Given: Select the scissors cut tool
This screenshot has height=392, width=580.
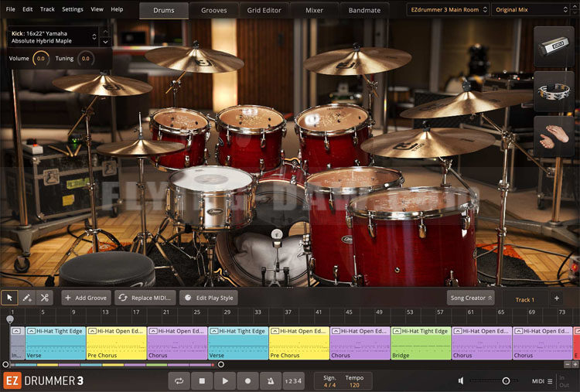Looking at the screenshot, I should click(45, 298).
